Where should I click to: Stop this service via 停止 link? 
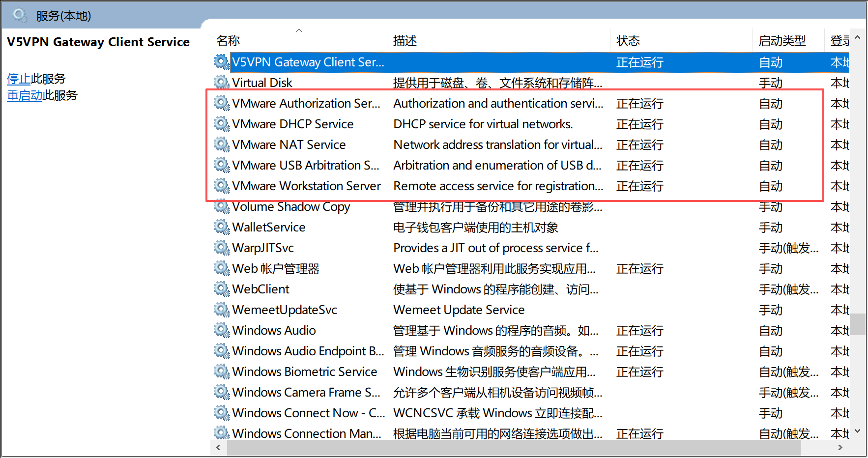pyautogui.click(x=19, y=79)
